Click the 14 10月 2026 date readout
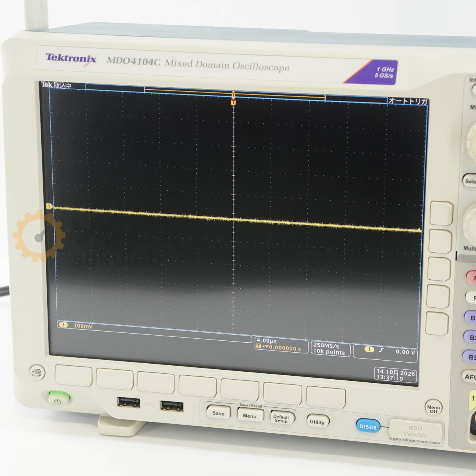 395,372
